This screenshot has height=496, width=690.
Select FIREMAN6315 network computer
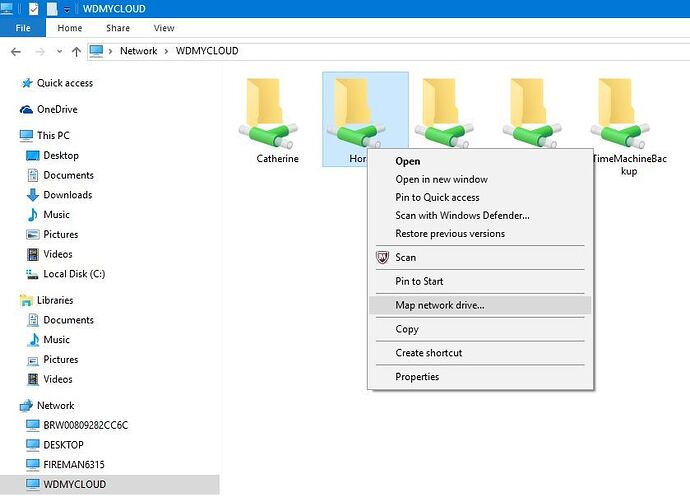(x=73, y=465)
